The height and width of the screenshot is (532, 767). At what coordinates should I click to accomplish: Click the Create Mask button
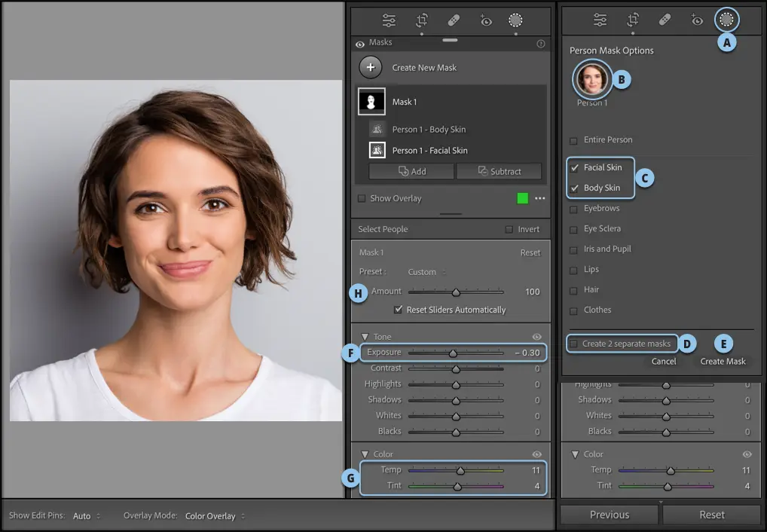pos(723,362)
